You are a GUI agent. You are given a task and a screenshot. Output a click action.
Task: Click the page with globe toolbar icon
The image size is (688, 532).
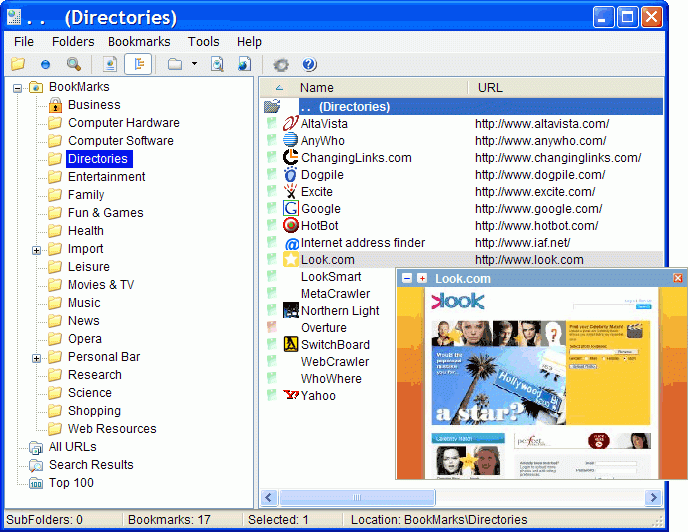pyautogui.click(x=244, y=64)
